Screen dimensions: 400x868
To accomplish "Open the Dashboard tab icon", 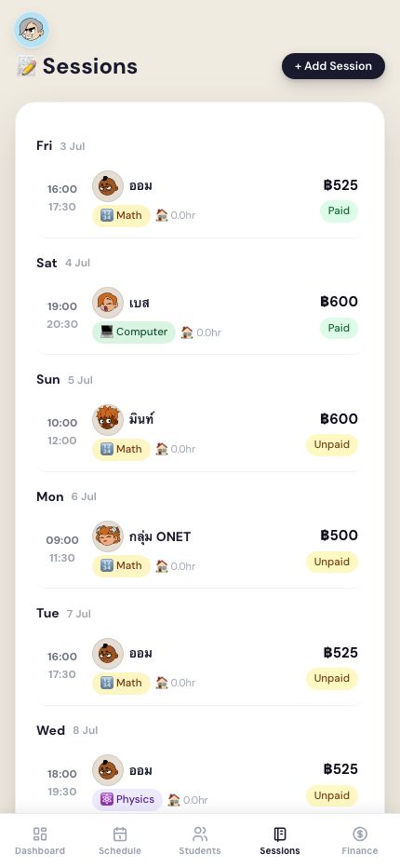I will (x=40, y=834).
